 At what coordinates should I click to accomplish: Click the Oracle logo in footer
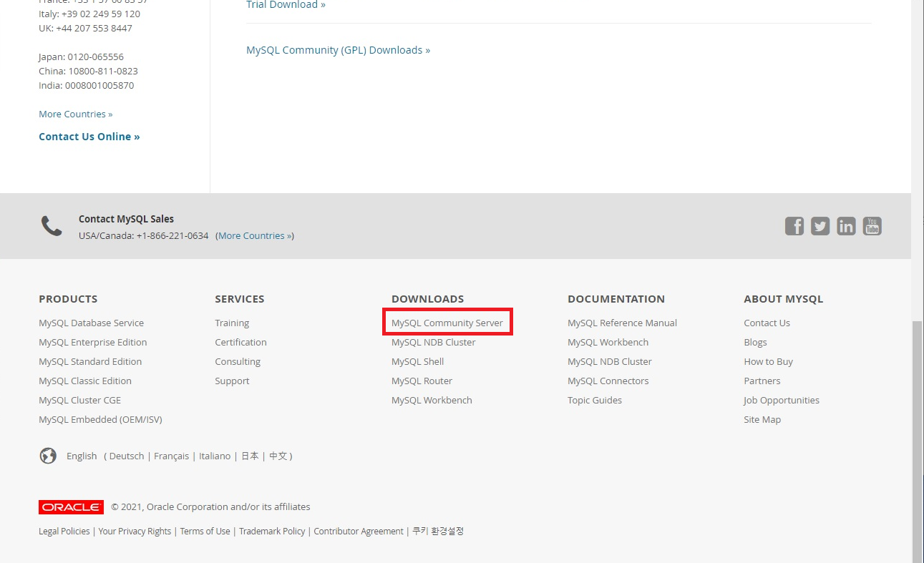point(71,507)
